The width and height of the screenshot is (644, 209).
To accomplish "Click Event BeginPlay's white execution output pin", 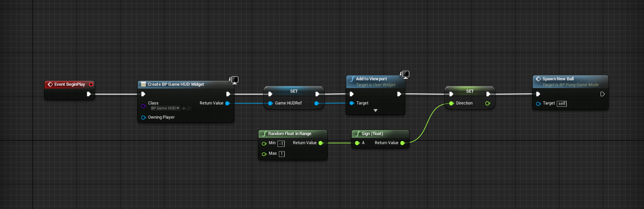I will coord(89,94).
